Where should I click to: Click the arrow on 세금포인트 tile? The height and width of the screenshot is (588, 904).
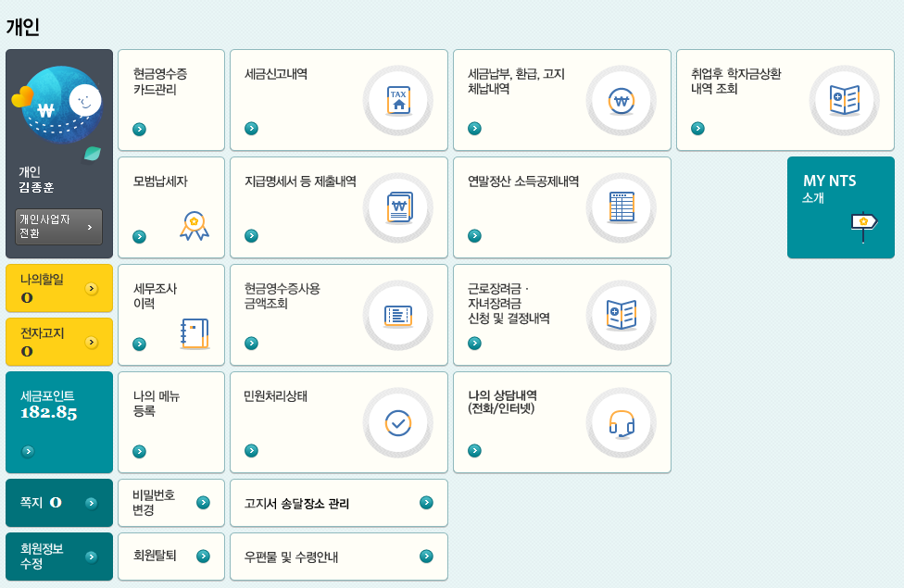pyautogui.click(x=28, y=451)
